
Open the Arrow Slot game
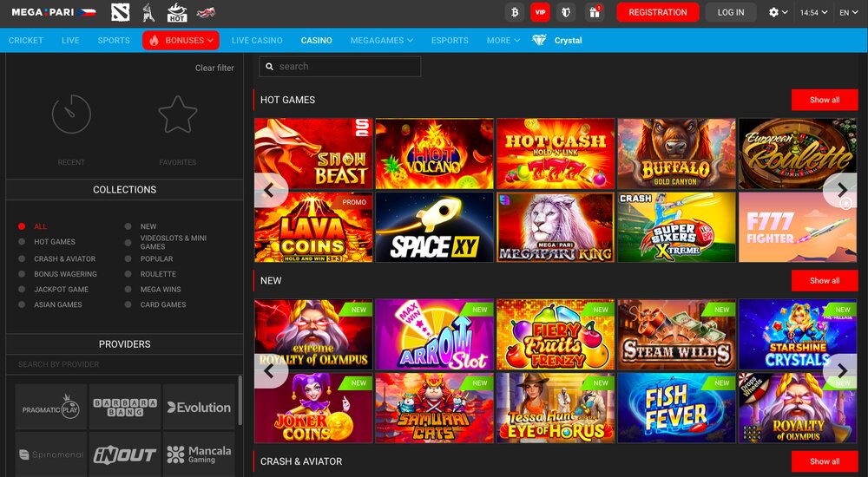tap(435, 335)
